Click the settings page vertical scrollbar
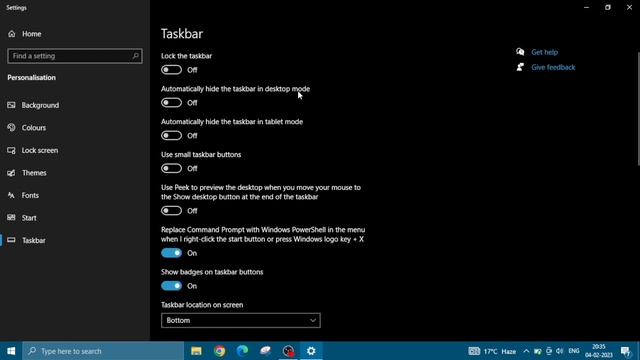This screenshot has width=640, height=360. (638, 109)
